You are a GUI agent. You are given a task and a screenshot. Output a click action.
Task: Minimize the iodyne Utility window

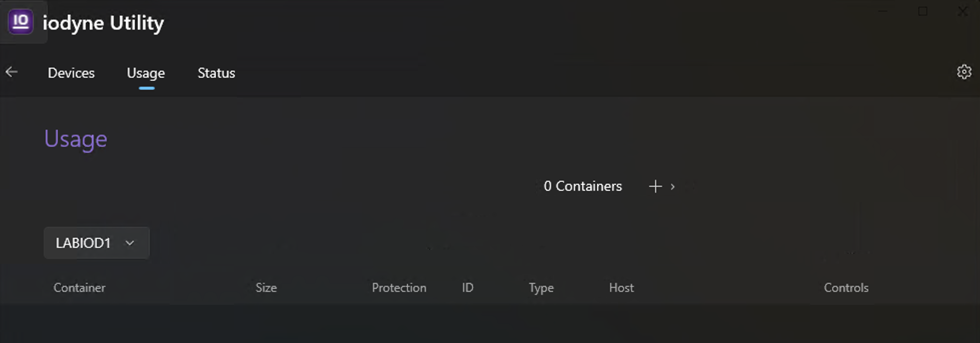click(x=883, y=11)
